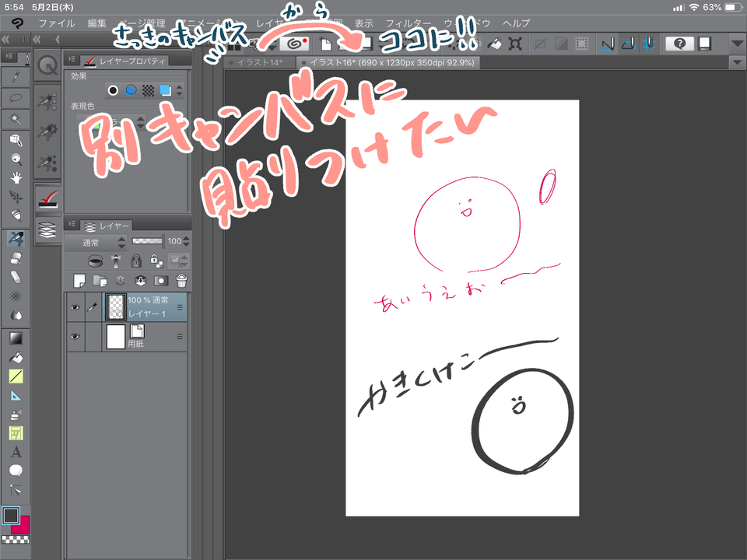Open the レイヤー 1 row menu handle
Screen dimensions: 747x560
[x=180, y=308]
